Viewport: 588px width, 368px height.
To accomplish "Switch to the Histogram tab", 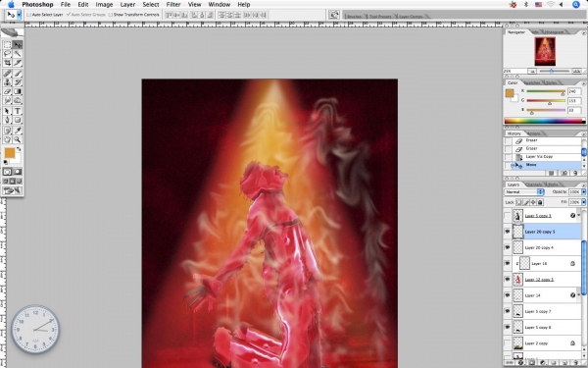I will tap(554, 32).
